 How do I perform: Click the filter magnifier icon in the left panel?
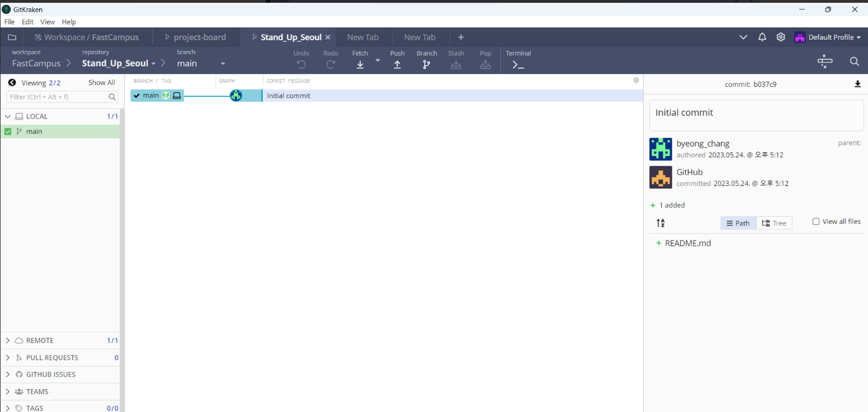point(112,97)
